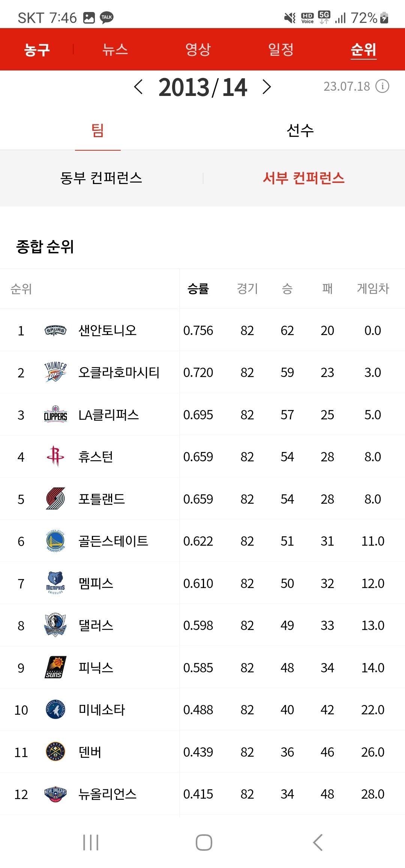Open the 영상 menu tab
The height and width of the screenshot is (868, 405).
click(x=198, y=49)
